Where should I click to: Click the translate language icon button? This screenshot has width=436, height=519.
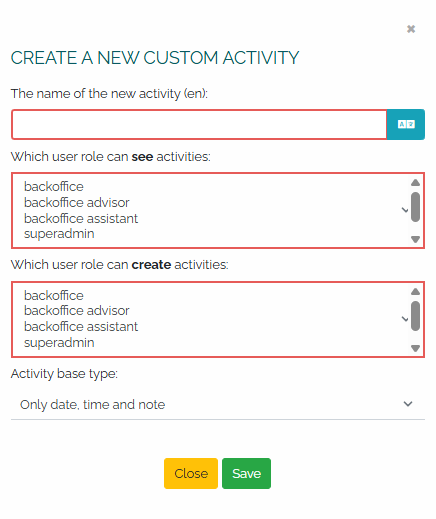point(406,124)
